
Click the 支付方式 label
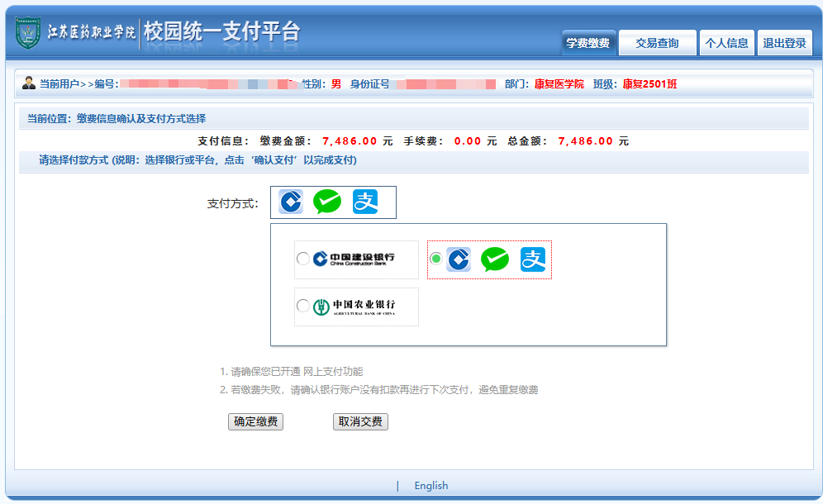(232, 204)
